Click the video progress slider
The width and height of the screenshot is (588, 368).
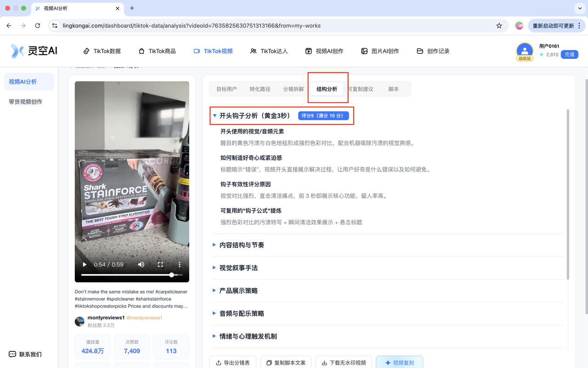click(x=132, y=275)
